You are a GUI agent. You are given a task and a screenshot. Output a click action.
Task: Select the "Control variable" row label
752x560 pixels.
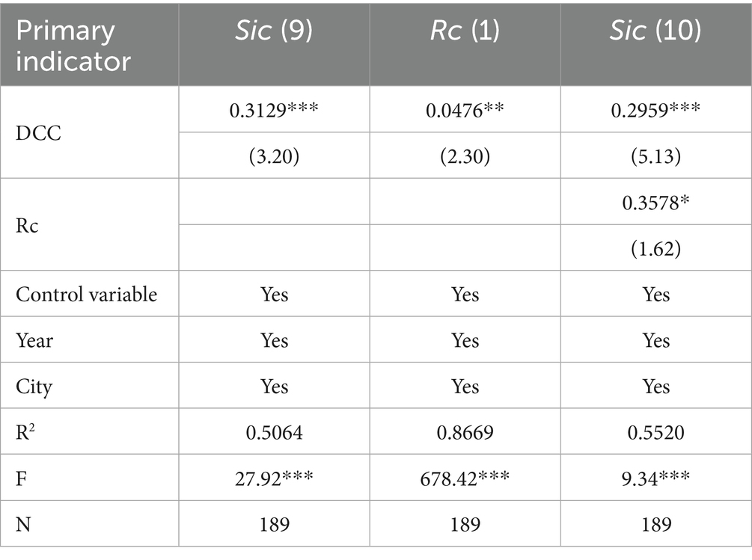pyautogui.click(x=86, y=294)
